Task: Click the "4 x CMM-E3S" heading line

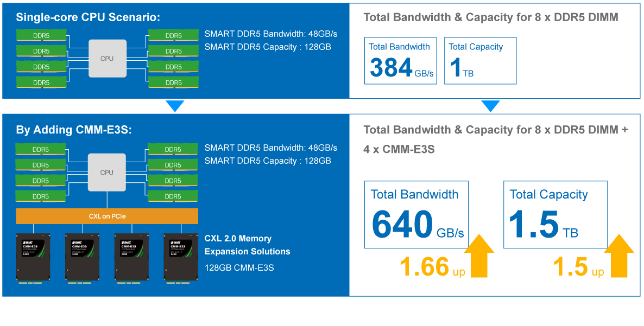Action: (x=399, y=149)
